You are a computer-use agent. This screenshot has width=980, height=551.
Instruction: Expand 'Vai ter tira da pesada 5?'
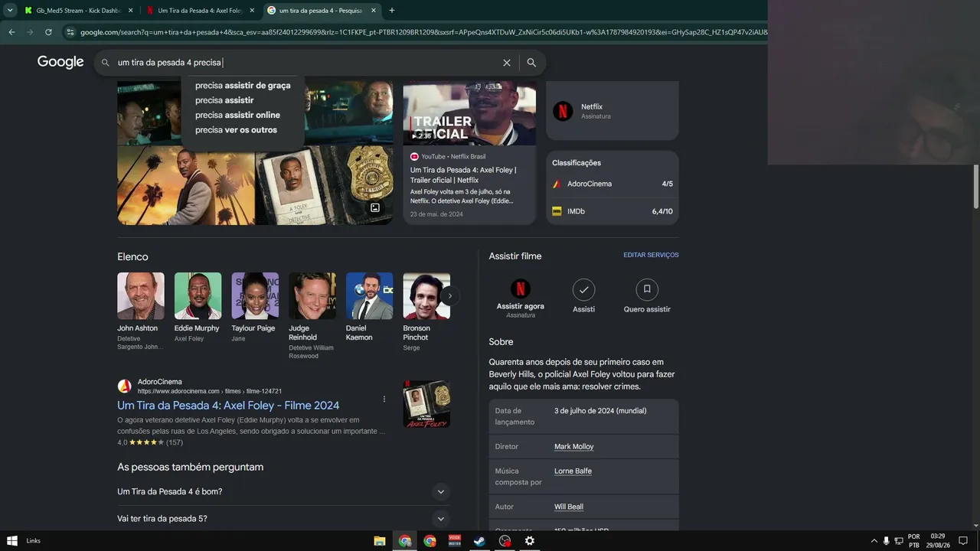coord(283,519)
